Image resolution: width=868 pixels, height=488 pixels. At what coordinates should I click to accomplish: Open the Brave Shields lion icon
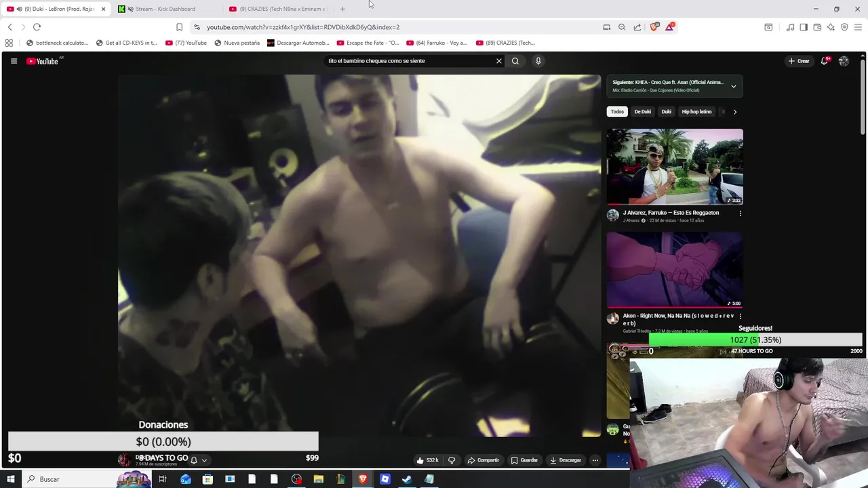654,27
